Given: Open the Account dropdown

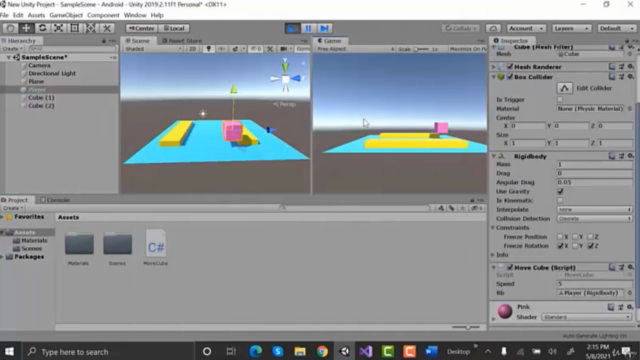Looking at the screenshot, I should pos(526,28).
